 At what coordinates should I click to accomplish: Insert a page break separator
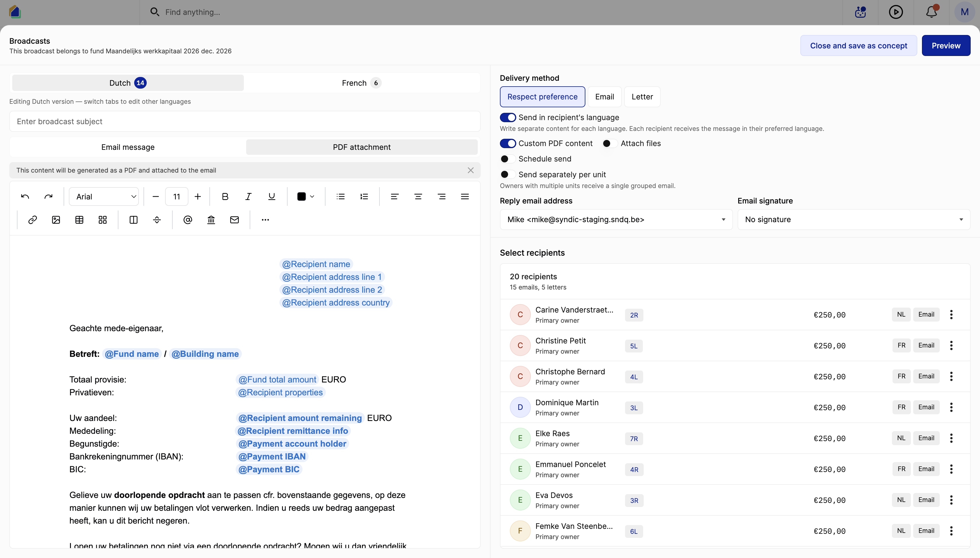[x=157, y=220]
